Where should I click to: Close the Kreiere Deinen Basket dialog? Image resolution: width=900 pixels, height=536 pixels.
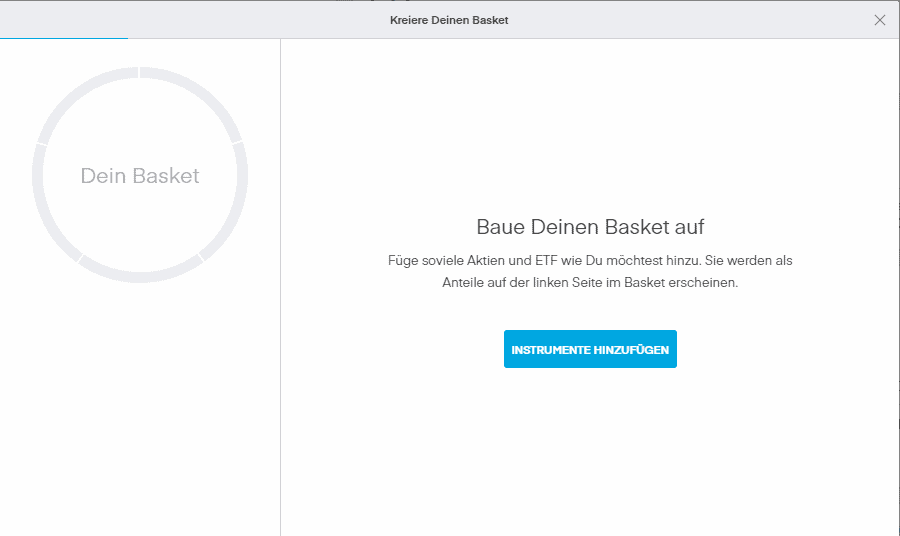click(x=880, y=20)
